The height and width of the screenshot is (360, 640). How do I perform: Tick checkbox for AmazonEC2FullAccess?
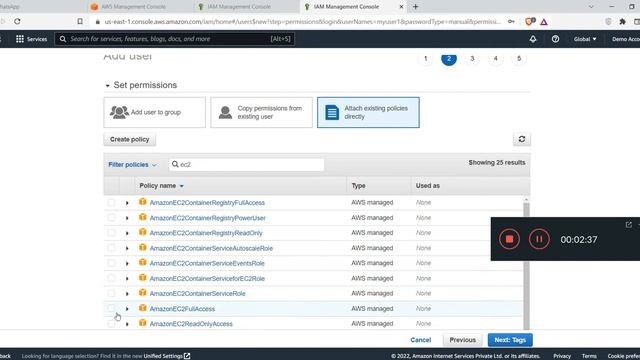coord(111,309)
